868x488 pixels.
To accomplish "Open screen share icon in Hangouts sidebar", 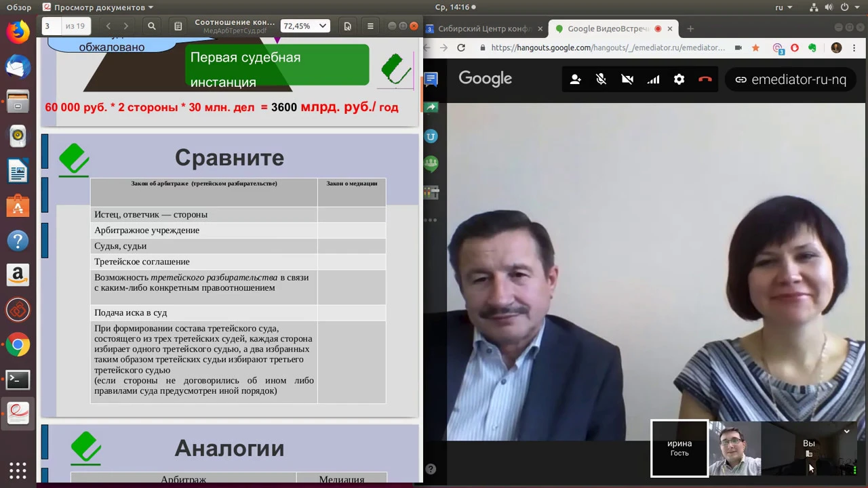I will point(431,107).
